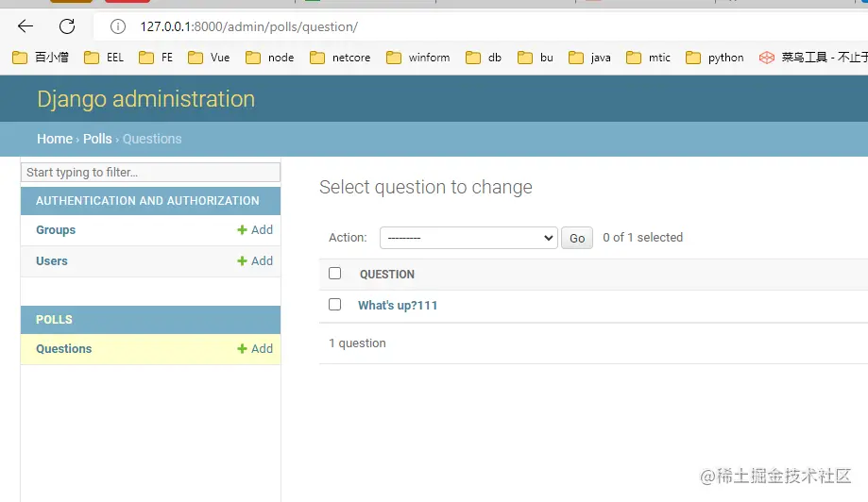Open the Action dropdown
This screenshot has height=502, width=868.
[468, 238]
